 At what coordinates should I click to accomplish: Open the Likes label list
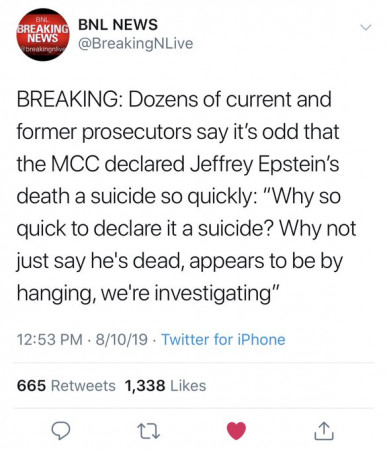click(x=188, y=386)
